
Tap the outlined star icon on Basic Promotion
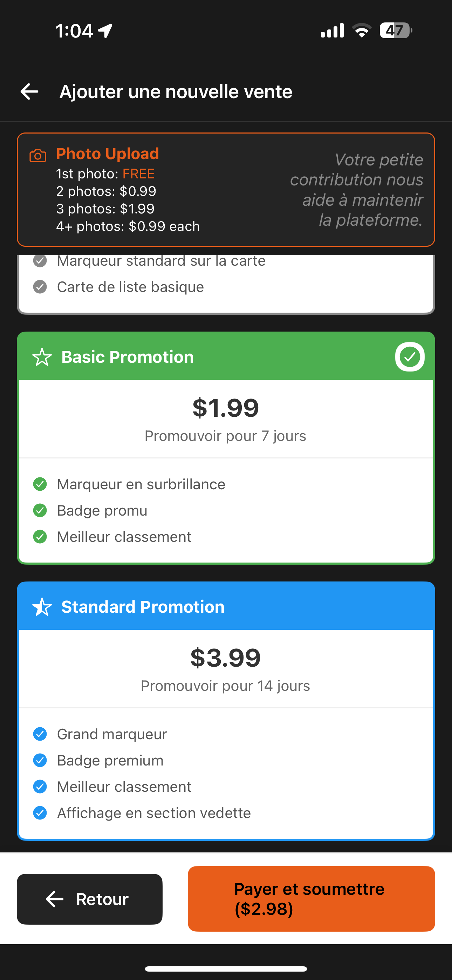pos(42,357)
